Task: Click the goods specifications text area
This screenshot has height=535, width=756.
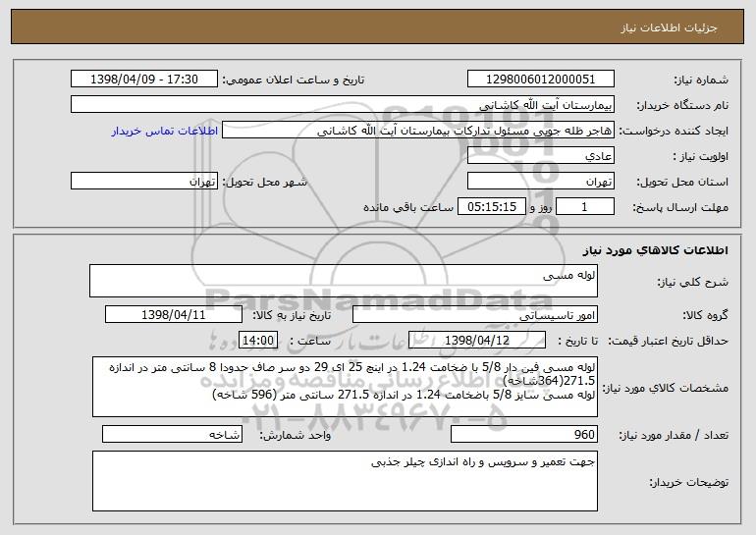Action: click(345, 387)
